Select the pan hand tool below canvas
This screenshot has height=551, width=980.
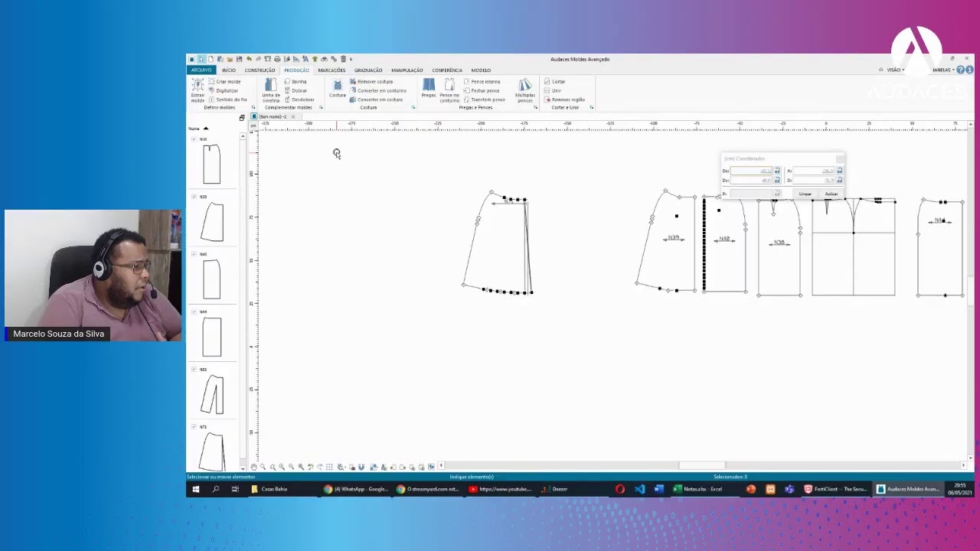click(x=254, y=467)
